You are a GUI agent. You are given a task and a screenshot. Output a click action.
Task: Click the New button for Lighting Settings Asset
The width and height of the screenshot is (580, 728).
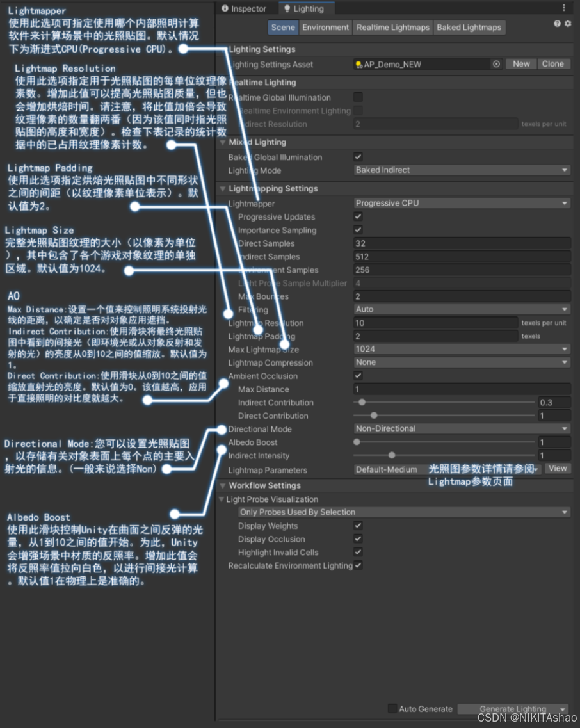[x=520, y=64]
